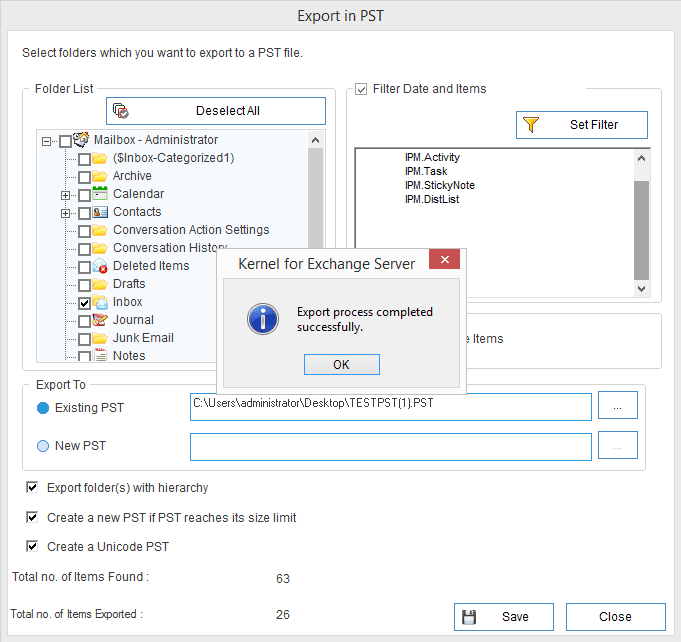Viewport: 681px width, 642px height.
Task: Click the filter list scrollbar thumb
Action: pos(641,230)
